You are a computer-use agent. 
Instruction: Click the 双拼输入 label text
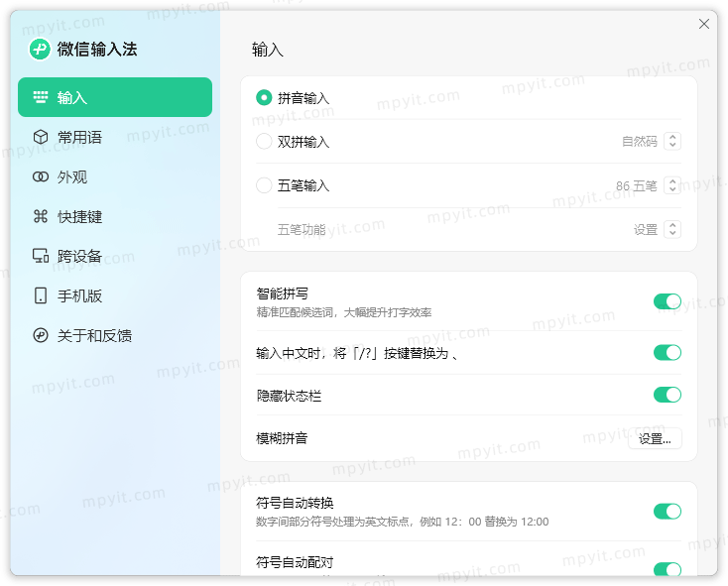[x=303, y=142]
